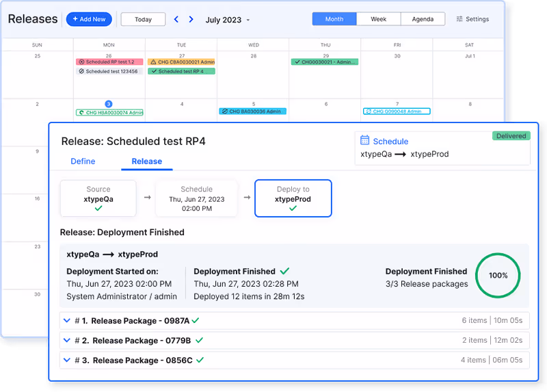Open the CHG0030021 - Admin event on Thursday 29

[325, 62]
